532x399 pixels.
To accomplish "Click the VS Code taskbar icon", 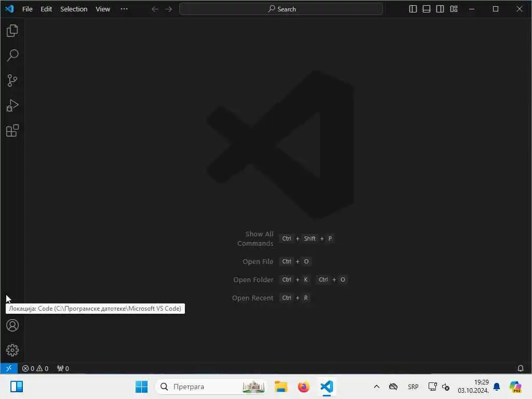I will pos(327,387).
